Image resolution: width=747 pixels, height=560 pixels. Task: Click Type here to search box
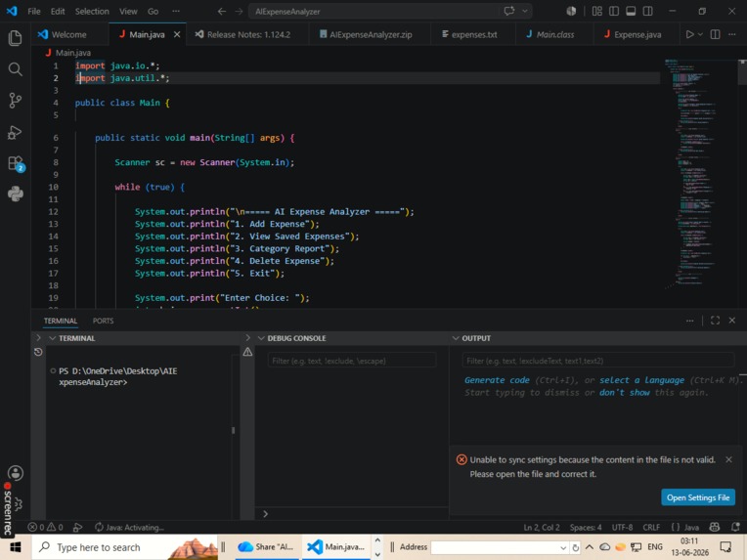(x=125, y=547)
